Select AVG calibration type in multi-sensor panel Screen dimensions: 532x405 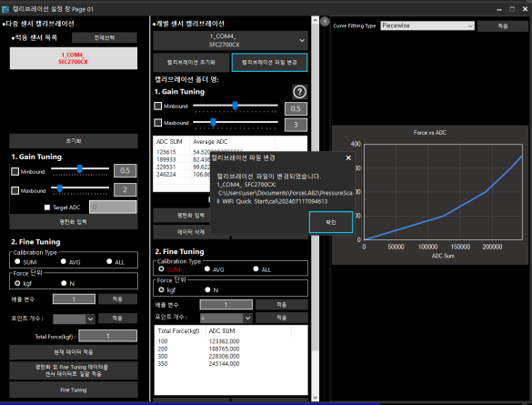tap(64, 261)
